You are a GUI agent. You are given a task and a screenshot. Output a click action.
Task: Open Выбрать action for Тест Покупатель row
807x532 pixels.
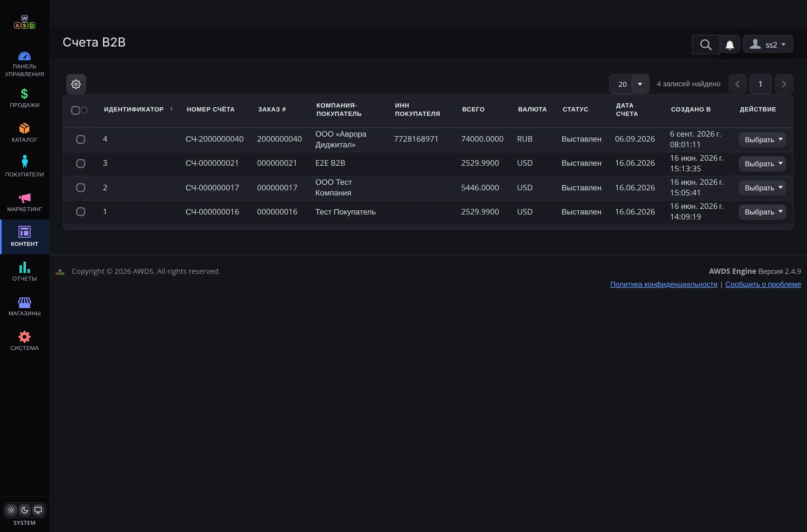[x=762, y=212]
